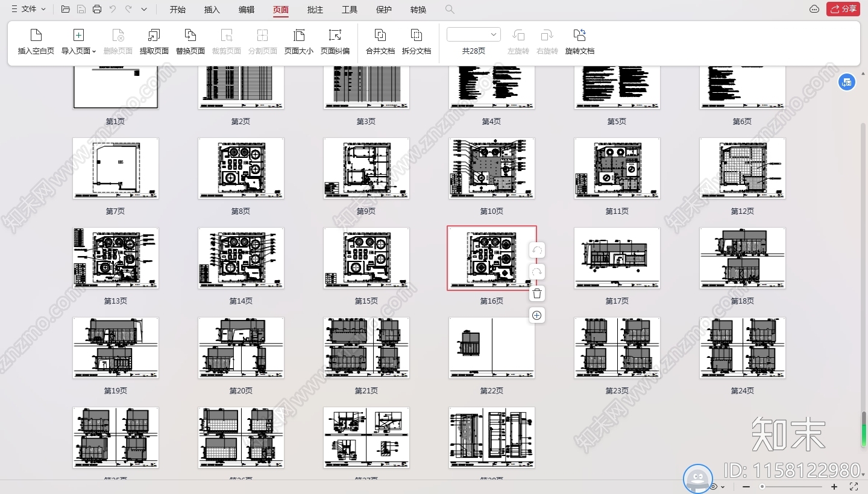
Task: Click the open file folder icon
Action: 66,9
